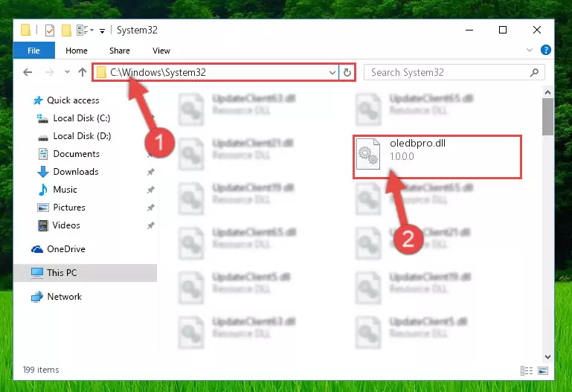This screenshot has width=572, height=392.
Task: Switch to the Share ribbon tab
Action: (x=120, y=51)
